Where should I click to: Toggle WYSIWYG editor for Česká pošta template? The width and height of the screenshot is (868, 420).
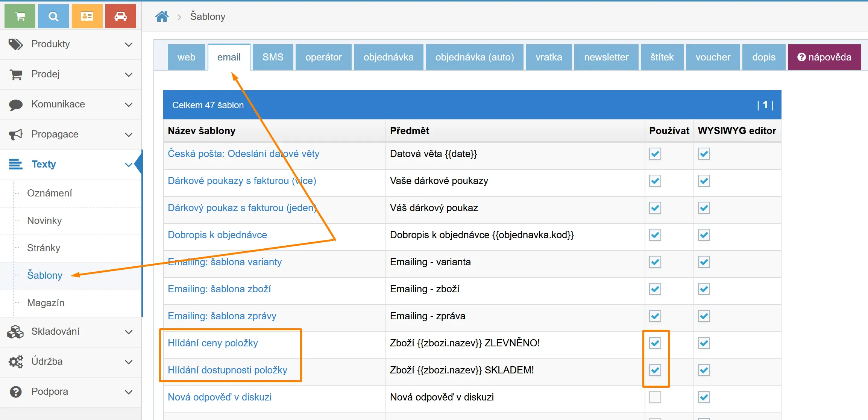704,154
